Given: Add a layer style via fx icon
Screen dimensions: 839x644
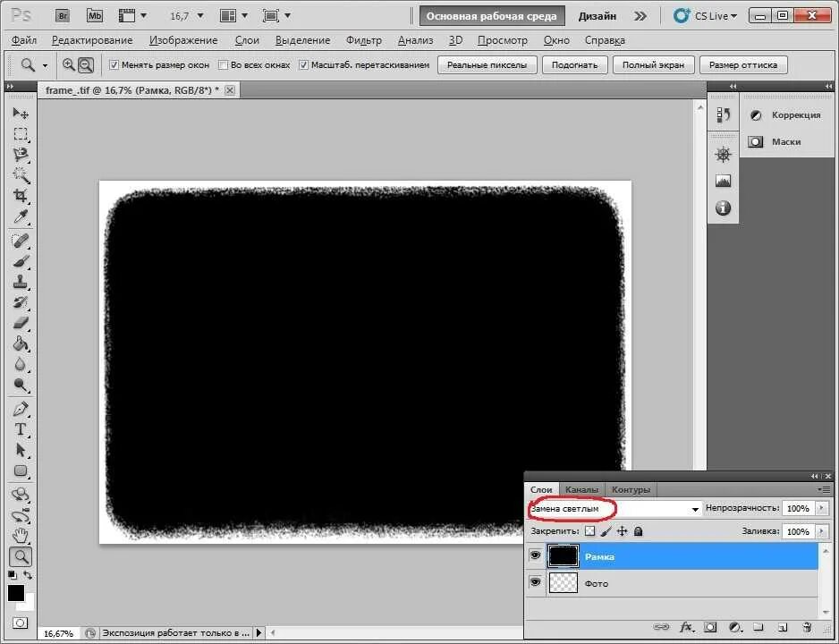Looking at the screenshot, I should click(686, 627).
